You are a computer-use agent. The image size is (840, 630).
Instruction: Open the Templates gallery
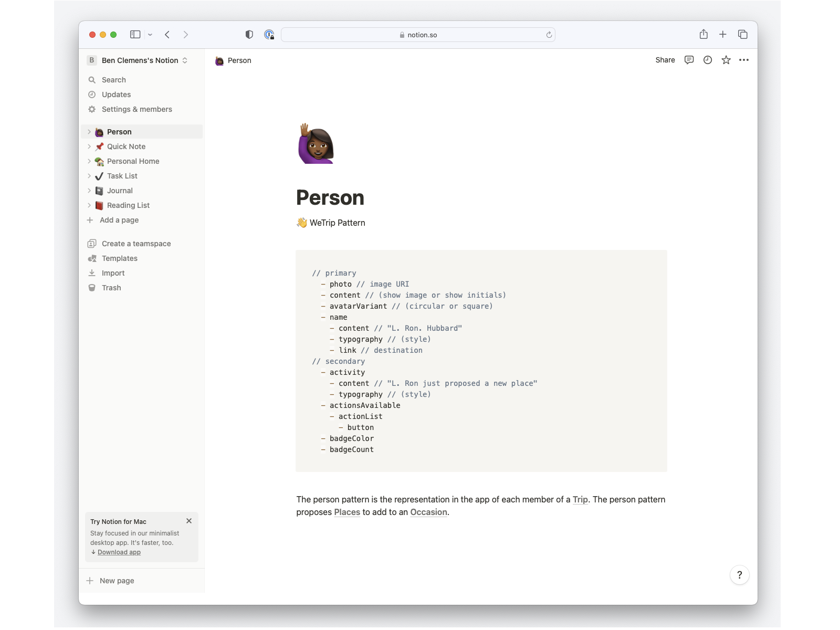[x=120, y=258]
